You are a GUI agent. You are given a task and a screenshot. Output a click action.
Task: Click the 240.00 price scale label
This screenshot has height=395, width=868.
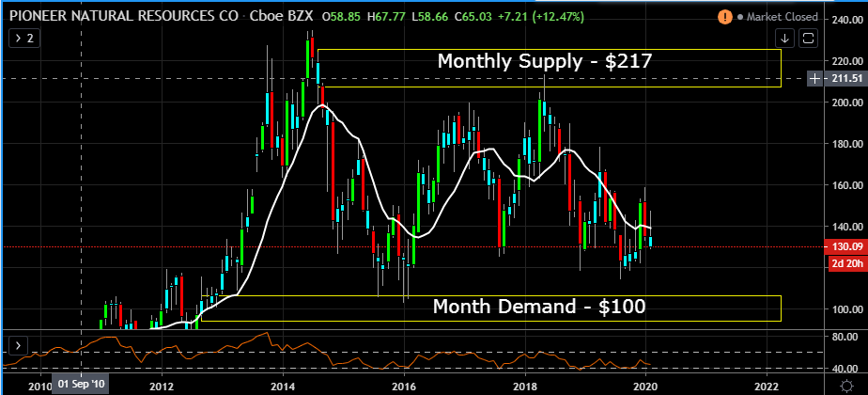(845, 20)
